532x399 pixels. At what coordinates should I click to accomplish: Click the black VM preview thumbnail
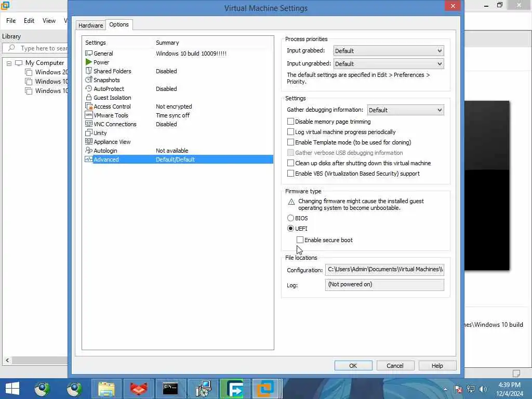487,185
